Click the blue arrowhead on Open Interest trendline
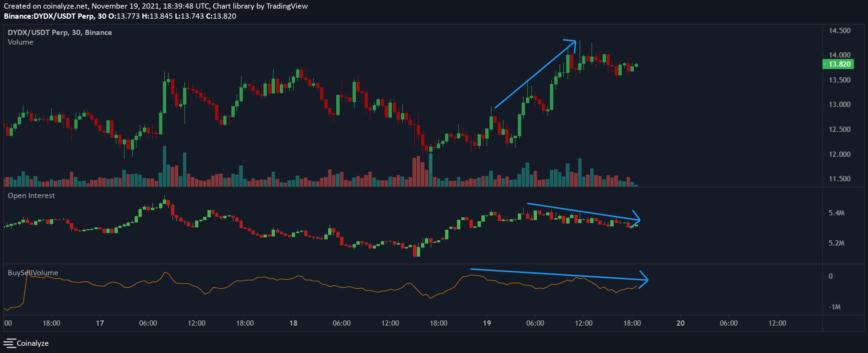Screen dimensions: 868x353 636,218
